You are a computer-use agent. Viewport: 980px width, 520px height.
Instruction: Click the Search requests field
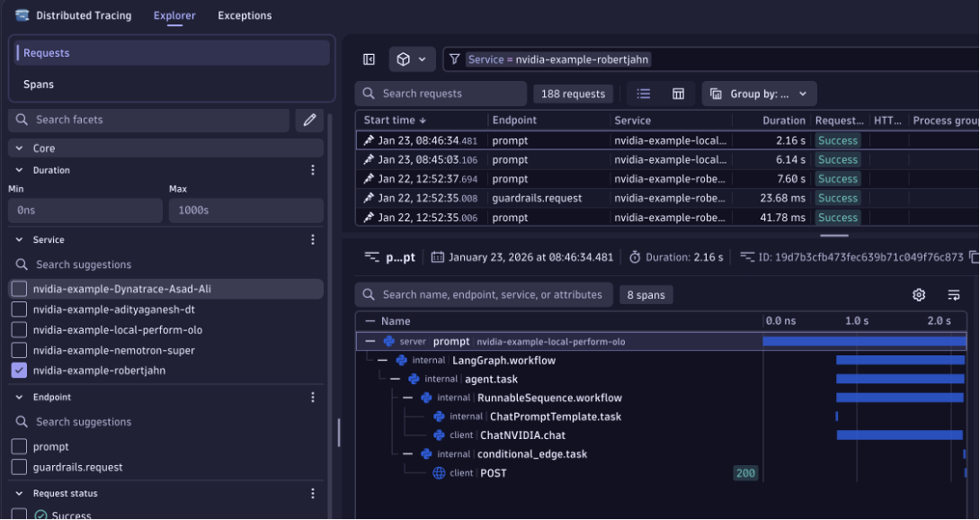tap(441, 94)
